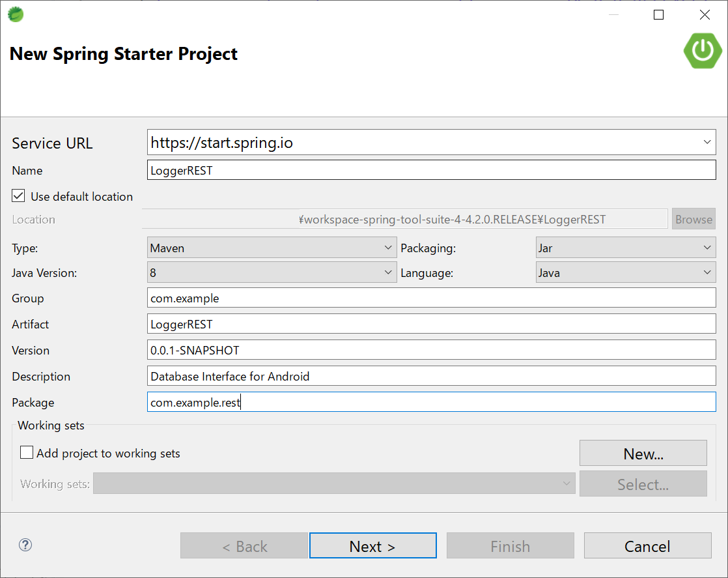
Task: Click the Browse location button
Action: click(693, 219)
